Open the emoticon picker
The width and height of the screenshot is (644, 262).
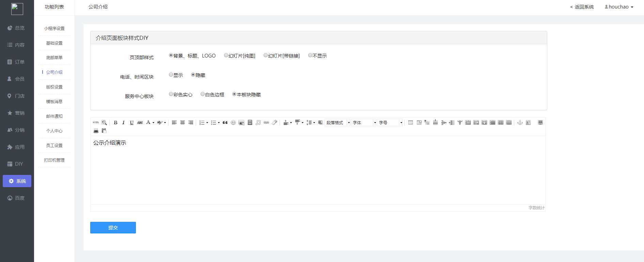pyautogui.click(x=233, y=122)
